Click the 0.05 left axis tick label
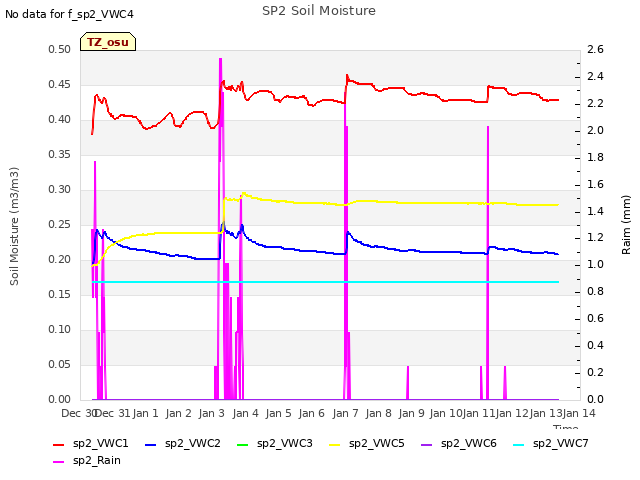 (x=60, y=364)
